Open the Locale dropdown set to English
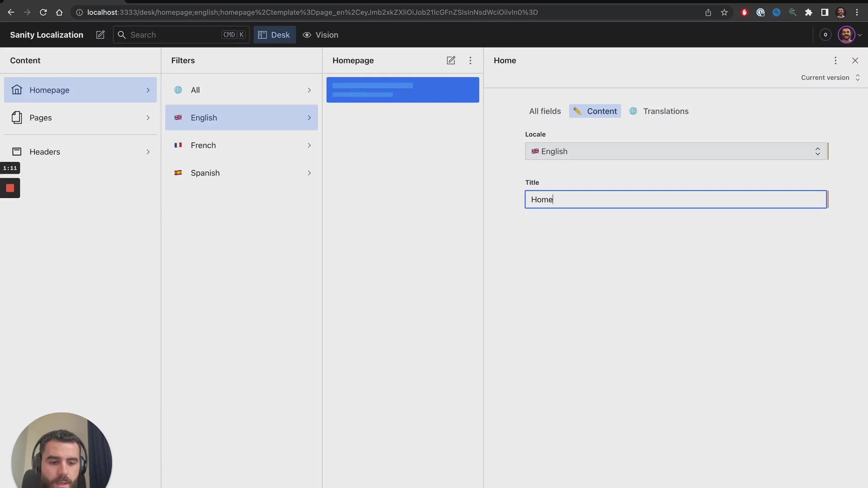Screen dimensions: 868x488 pos(676,151)
